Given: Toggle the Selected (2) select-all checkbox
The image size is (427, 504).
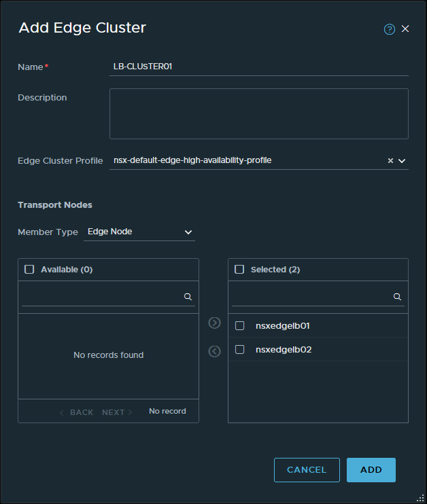Looking at the screenshot, I should [x=239, y=269].
